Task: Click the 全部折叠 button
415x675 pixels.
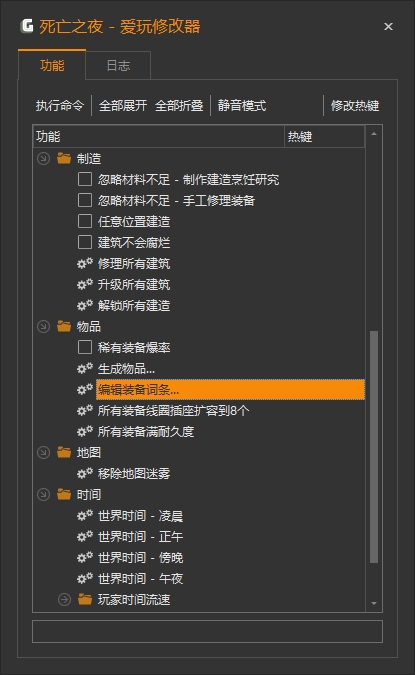Action: click(x=179, y=105)
